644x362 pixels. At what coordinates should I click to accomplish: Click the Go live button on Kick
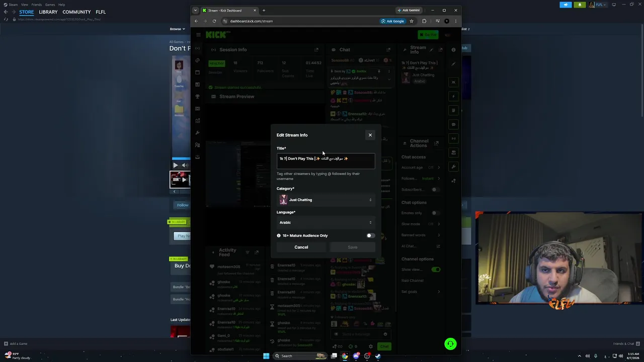click(428, 35)
